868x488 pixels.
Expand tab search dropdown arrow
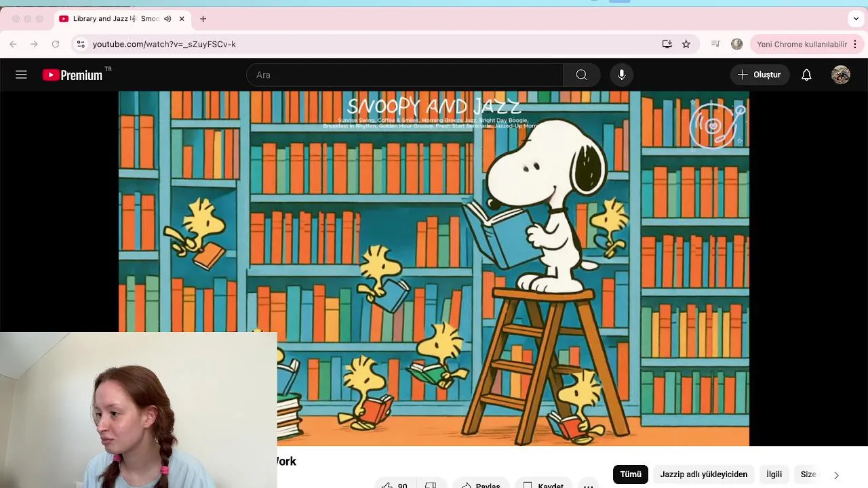click(856, 19)
